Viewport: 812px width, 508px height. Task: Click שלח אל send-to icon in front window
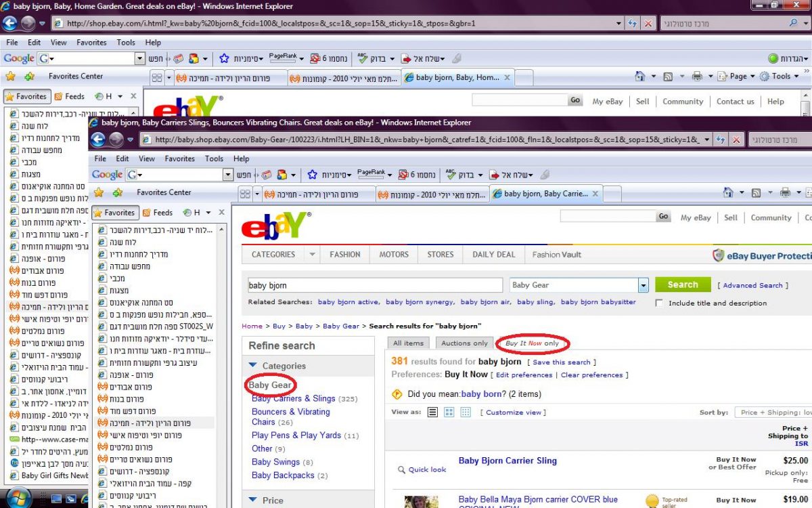point(511,175)
